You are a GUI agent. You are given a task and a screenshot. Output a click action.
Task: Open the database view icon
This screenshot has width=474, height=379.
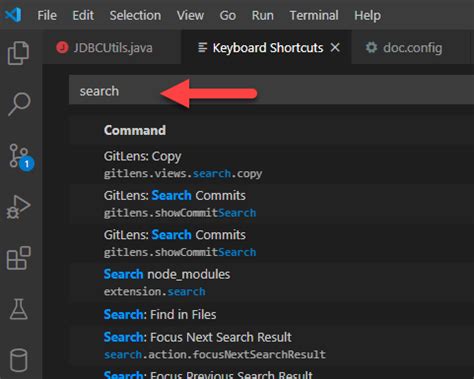pos(19,360)
